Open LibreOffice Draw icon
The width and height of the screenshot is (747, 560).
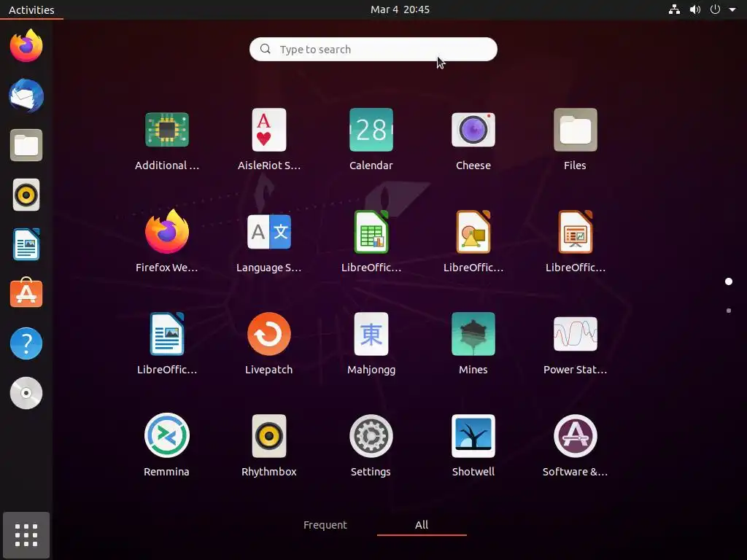tap(473, 232)
